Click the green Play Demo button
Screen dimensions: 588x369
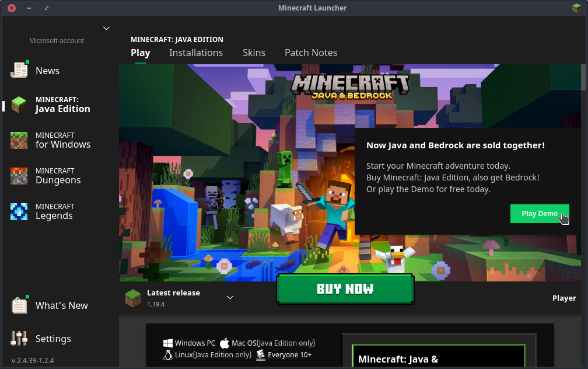pos(540,214)
